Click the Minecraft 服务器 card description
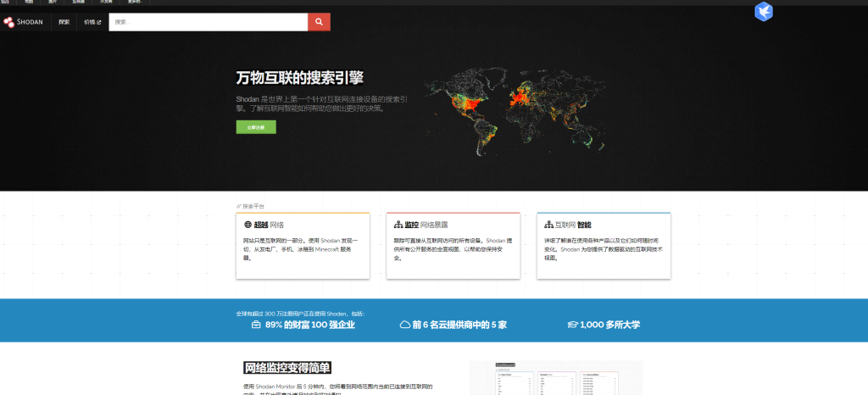Screen dimensions: 868x395 (x=301, y=249)
